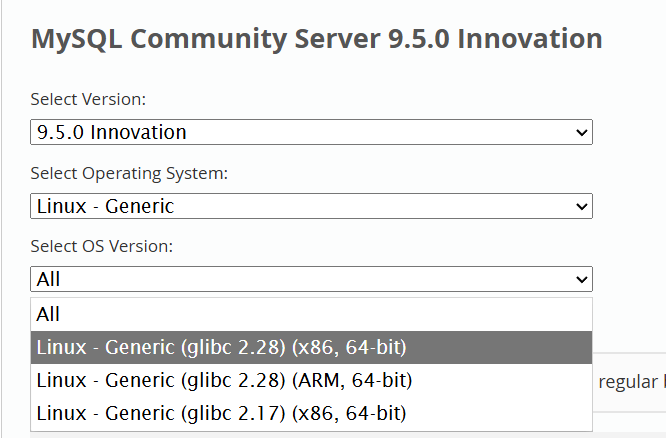666x438 pixels.
Task: Pick Linux Generic glibc 2.28 ARM 64-bit option
Action: click(x=224, y=380)
